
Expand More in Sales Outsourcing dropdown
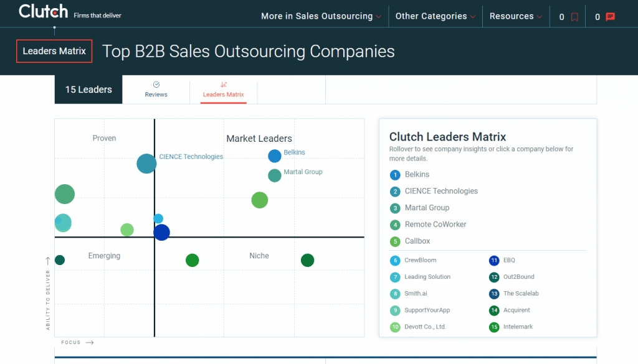(x=321, y=16)
